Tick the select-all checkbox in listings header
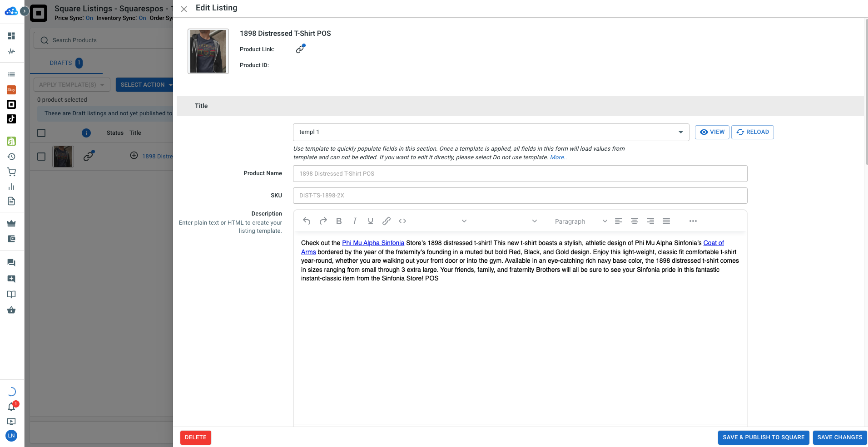This screenshot has height=447, width=868. coord(41,133)
